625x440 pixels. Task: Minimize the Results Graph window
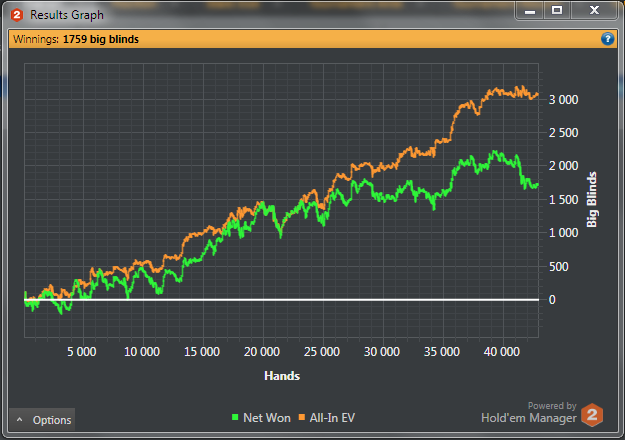530,11
